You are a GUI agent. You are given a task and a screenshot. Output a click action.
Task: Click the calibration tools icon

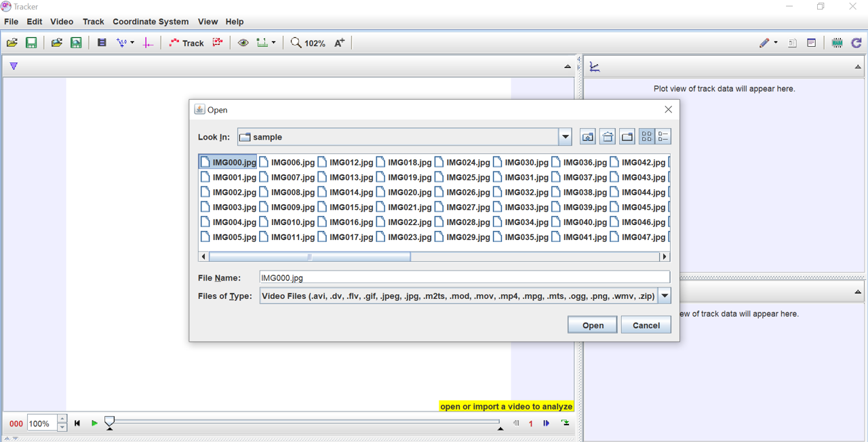pyautogui.click(x=122, y=43)
